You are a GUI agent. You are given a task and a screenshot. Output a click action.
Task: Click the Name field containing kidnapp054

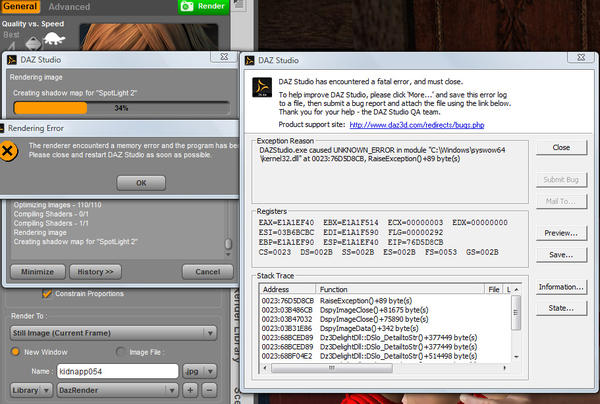click(117, 371)
